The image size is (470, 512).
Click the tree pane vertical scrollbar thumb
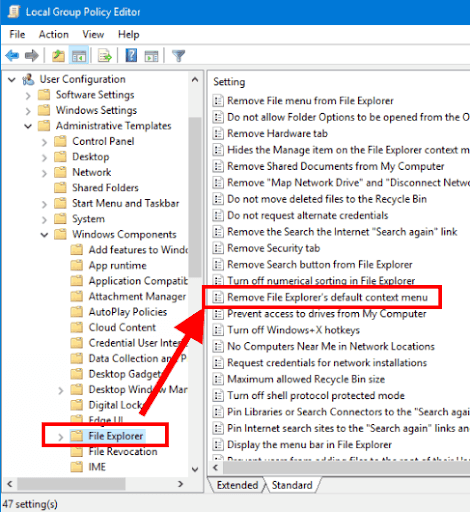pyautogui.click(x=195, y=197)
